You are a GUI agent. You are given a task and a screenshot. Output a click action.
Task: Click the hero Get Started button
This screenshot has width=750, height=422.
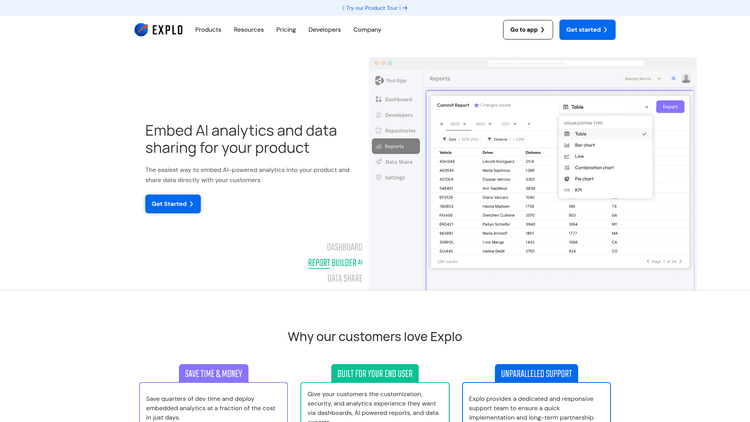pyautogui.click(x=173, y=204)
